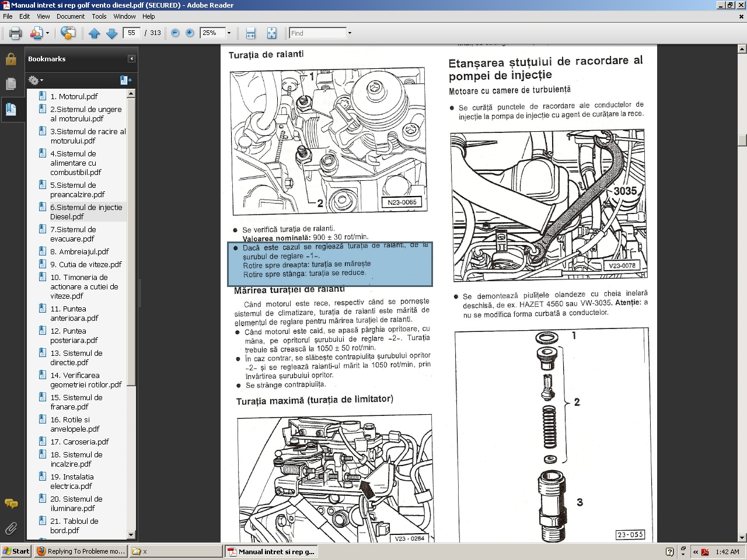Image resolution: width=747 pixels, height=560 pixels.
Task: Open bookmark 4.Sistemul de alimentare cu combustibil.pdf
Action: point(76,163)
